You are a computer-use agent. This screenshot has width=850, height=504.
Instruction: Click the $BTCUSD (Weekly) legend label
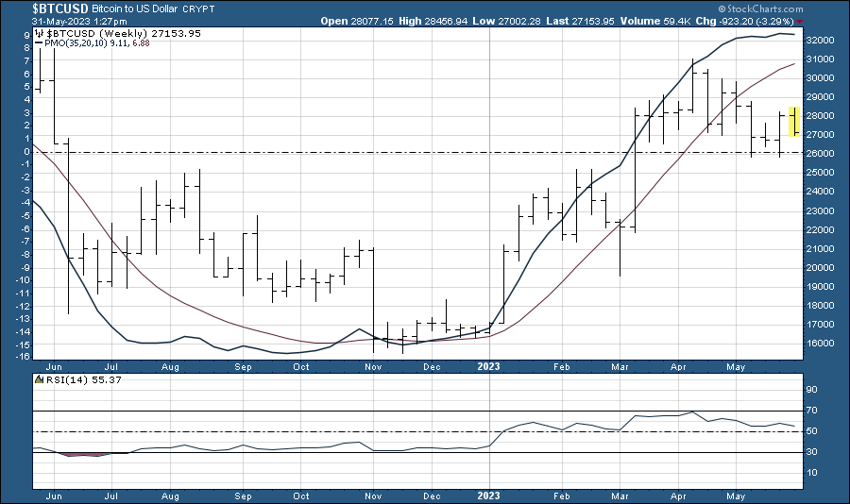click(87, 32)
